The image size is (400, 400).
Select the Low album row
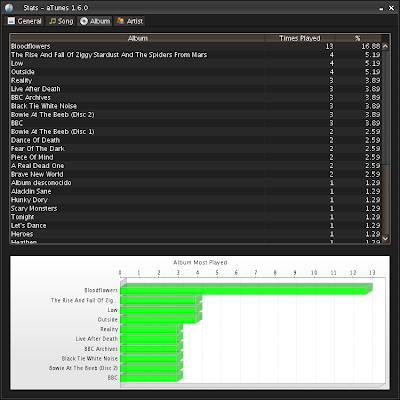pos(196,63)
